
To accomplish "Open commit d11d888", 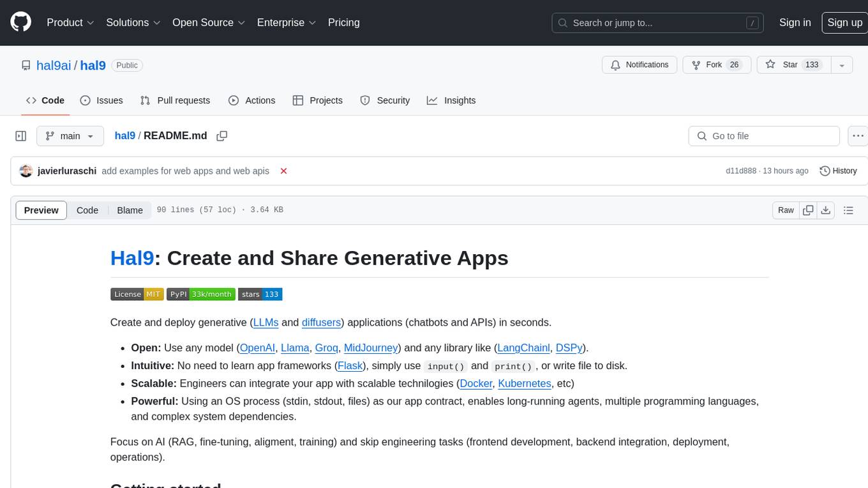I will click(741, 171).
